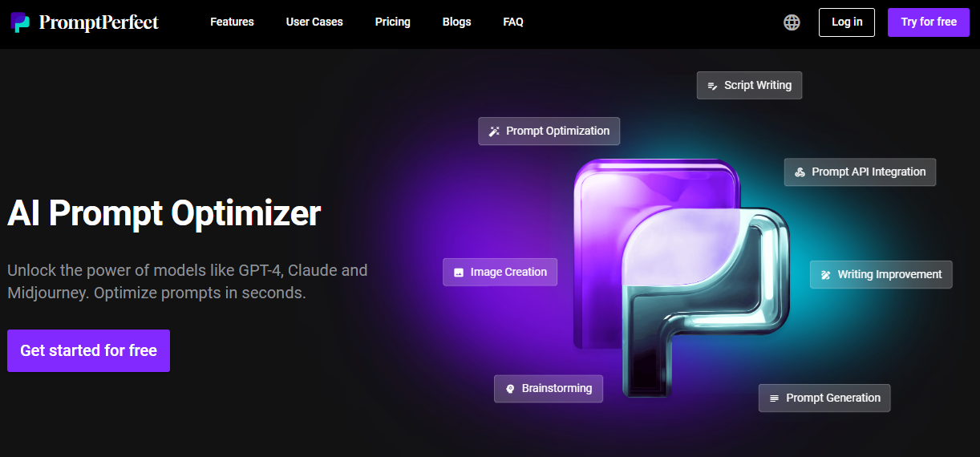Click the pencil icon in Writing Improvement chip

point(826,275)
